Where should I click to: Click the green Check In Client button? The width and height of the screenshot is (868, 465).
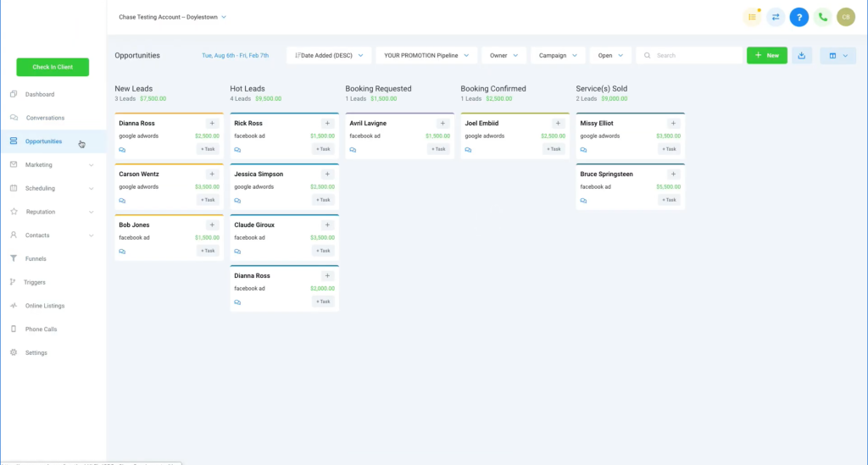[x=53, y=67]
